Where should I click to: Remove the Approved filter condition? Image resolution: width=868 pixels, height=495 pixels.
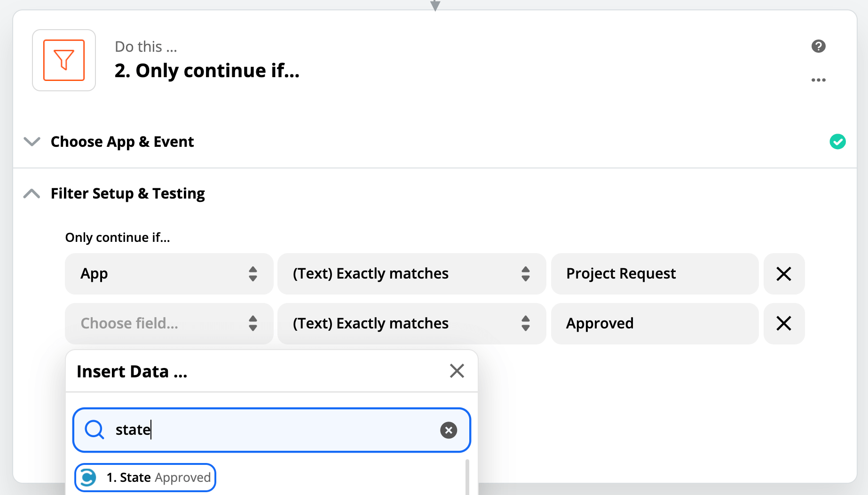click(784, 324)
